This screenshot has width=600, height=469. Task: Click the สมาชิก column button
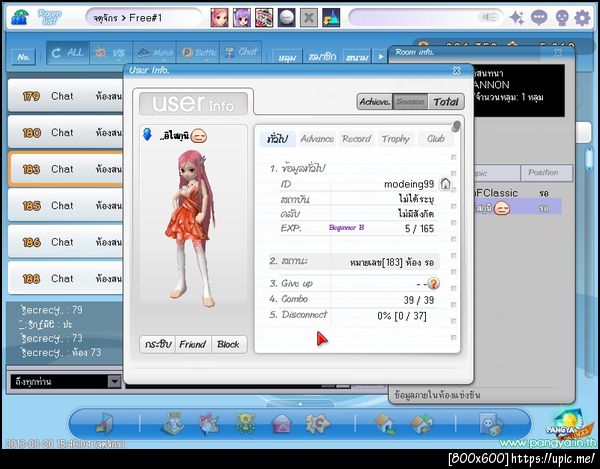[322, 57]
